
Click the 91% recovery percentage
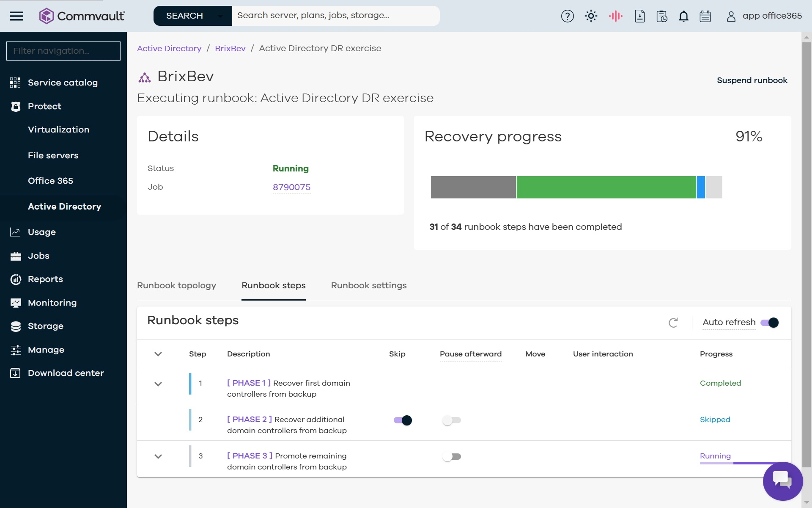click(x=749, y=136)
